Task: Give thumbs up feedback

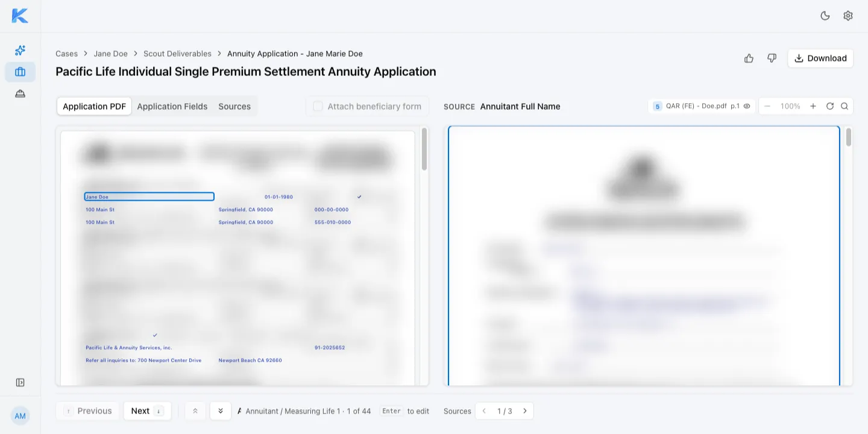Action: click(x=749, y=58)
